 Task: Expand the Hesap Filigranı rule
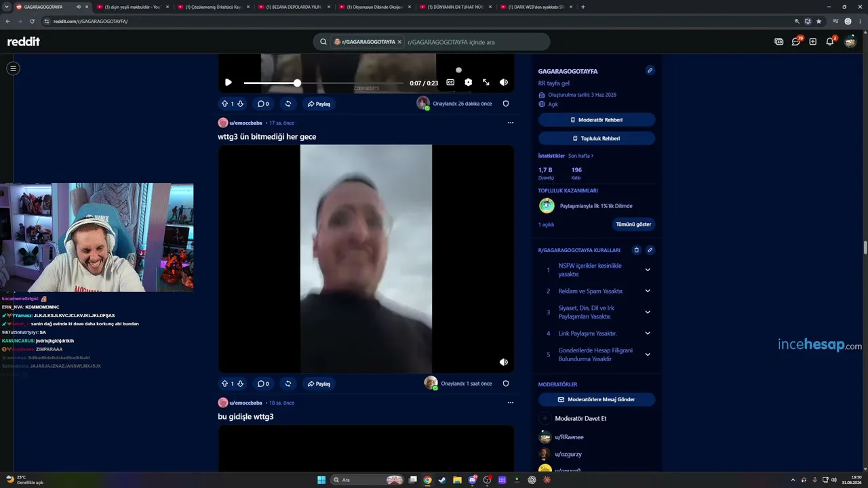click(648, 354)
